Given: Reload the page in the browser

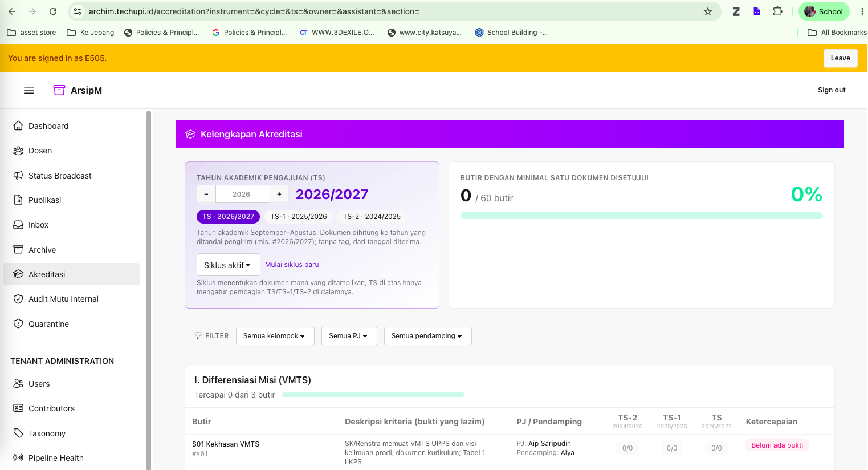Looking at the screenshot, I should (53, 11).
